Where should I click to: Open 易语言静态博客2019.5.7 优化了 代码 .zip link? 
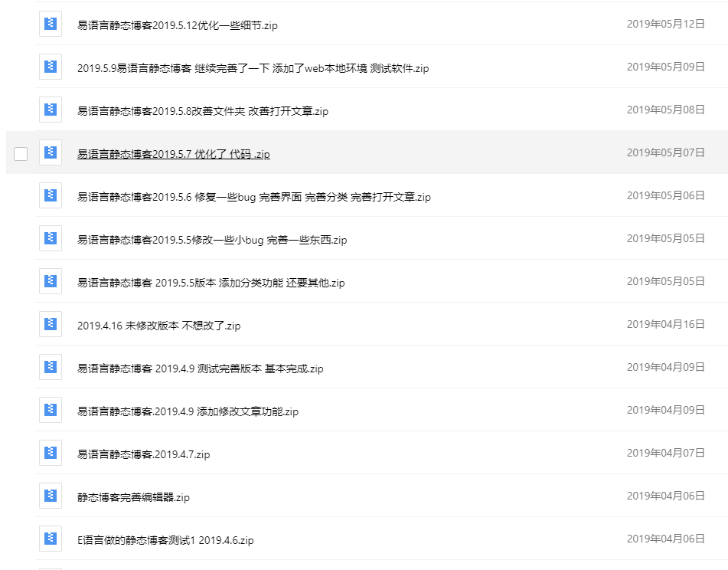pyautogui.click(x=173, y=154)
